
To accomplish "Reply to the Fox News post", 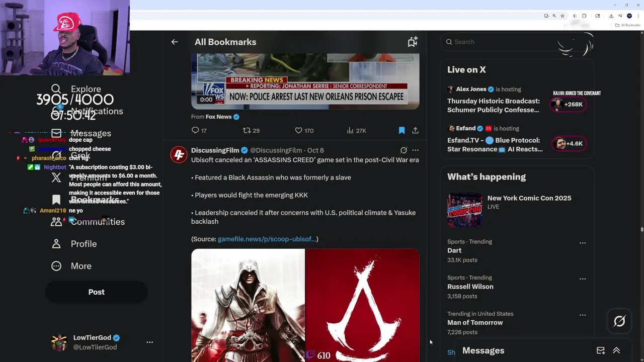I will (199, 130).
